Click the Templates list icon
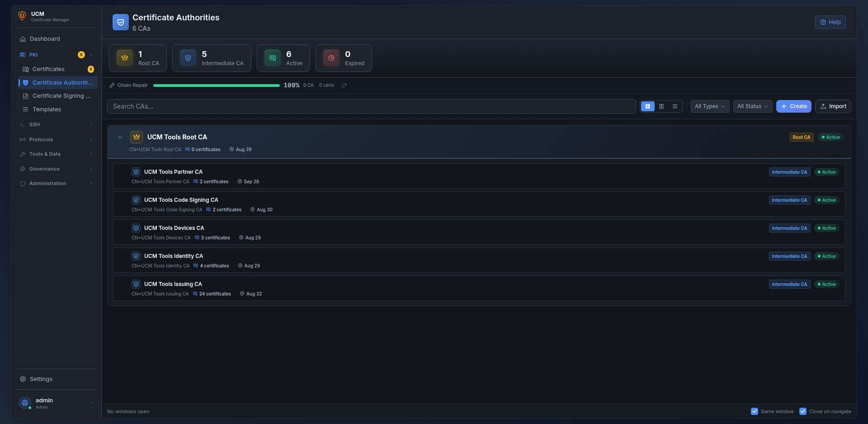This screenshot has height=424, width=868. click(26, 110)
